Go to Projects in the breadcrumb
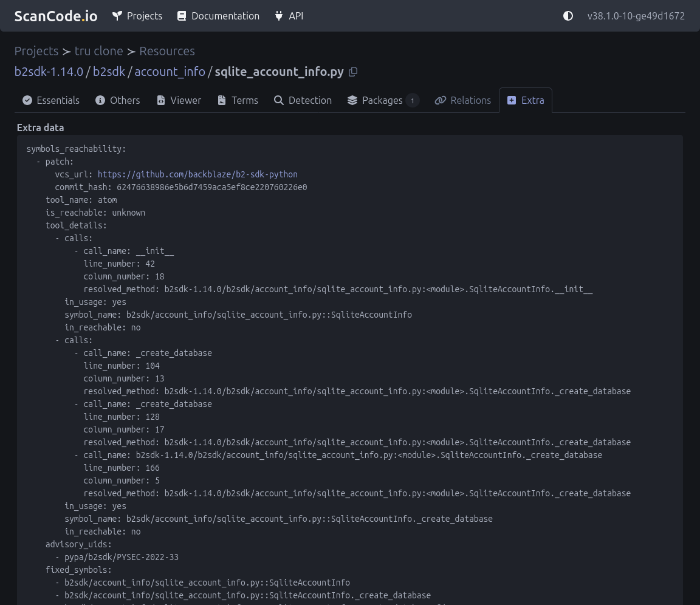 tap(36, 51)
